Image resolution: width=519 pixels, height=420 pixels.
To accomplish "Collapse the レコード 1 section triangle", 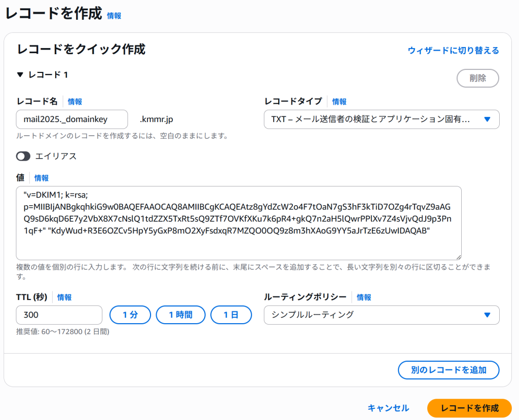I will point(20,75).
